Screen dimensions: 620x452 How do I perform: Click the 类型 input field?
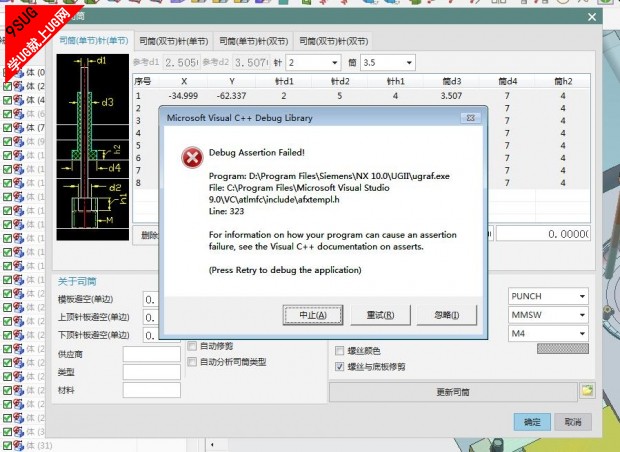tap(151, 372)
